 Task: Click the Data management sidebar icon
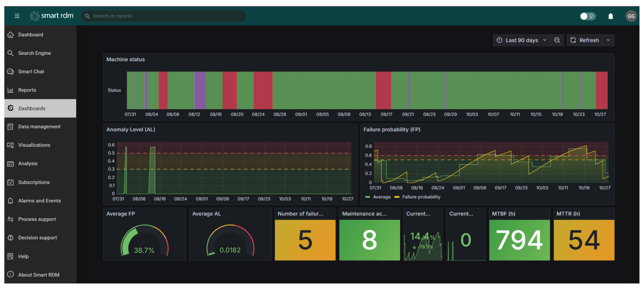pos(10,127)
